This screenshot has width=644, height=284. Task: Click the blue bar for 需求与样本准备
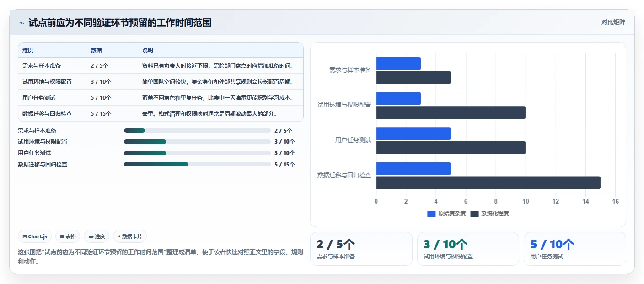coord(398,64)
